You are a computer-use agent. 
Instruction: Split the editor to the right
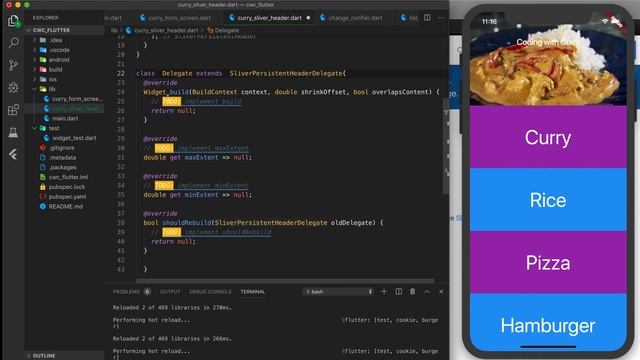tap(427, 18)
